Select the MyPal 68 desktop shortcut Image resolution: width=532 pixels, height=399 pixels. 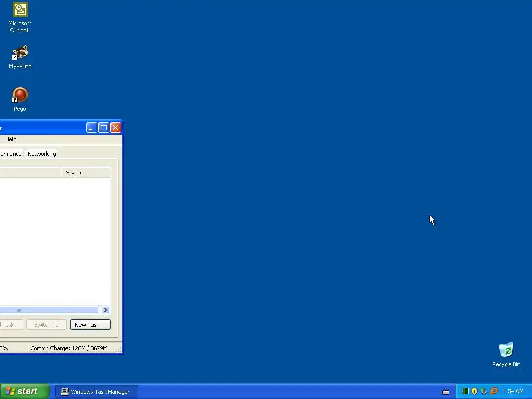(x=20, y=57)
